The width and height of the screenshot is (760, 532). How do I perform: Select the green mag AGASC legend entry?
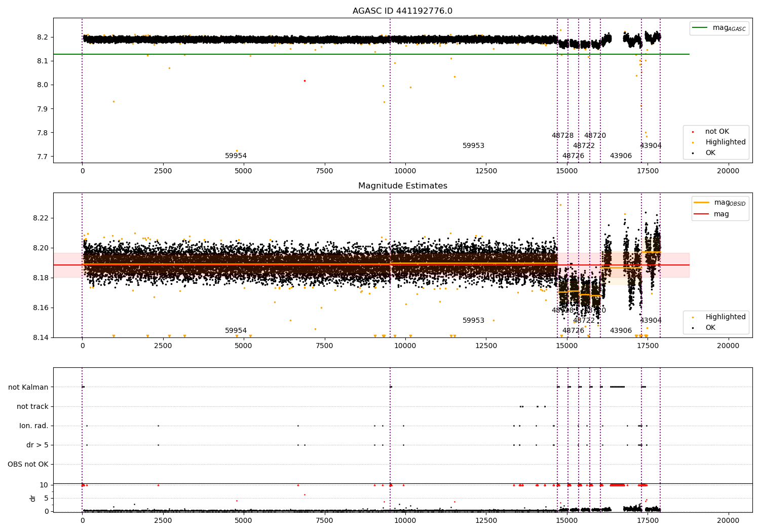719,28
